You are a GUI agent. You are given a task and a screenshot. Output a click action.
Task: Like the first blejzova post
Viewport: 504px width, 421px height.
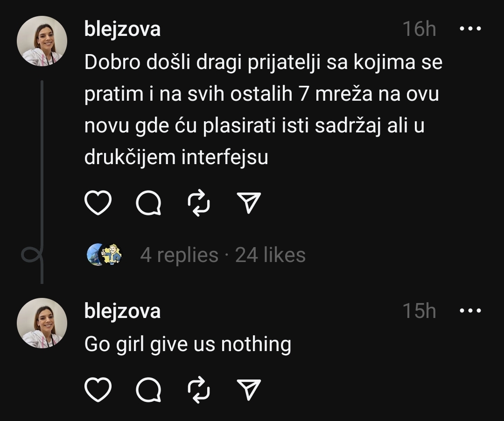coord(98,203)
